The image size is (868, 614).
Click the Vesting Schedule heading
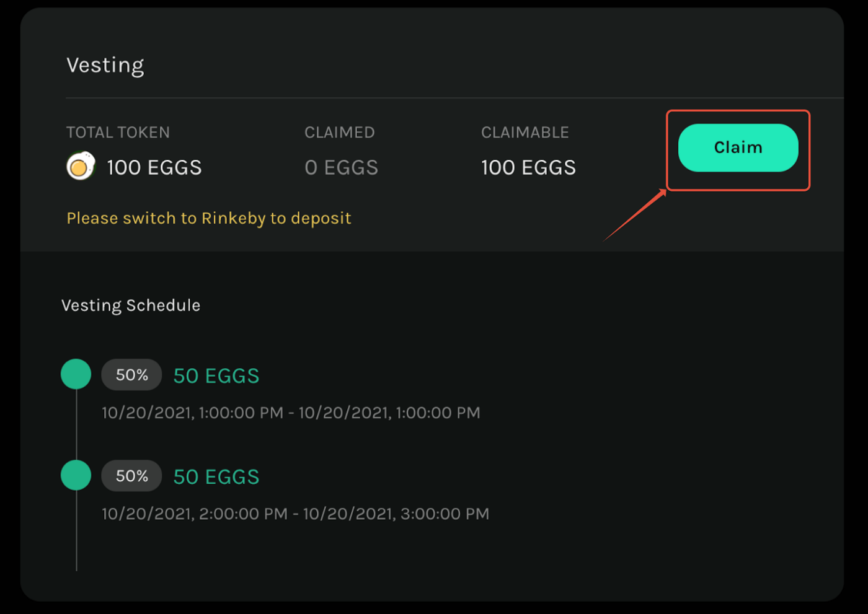131,305
